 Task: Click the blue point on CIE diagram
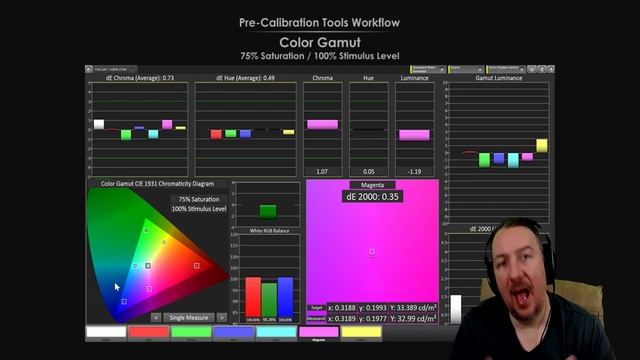(x=124, y=301)
